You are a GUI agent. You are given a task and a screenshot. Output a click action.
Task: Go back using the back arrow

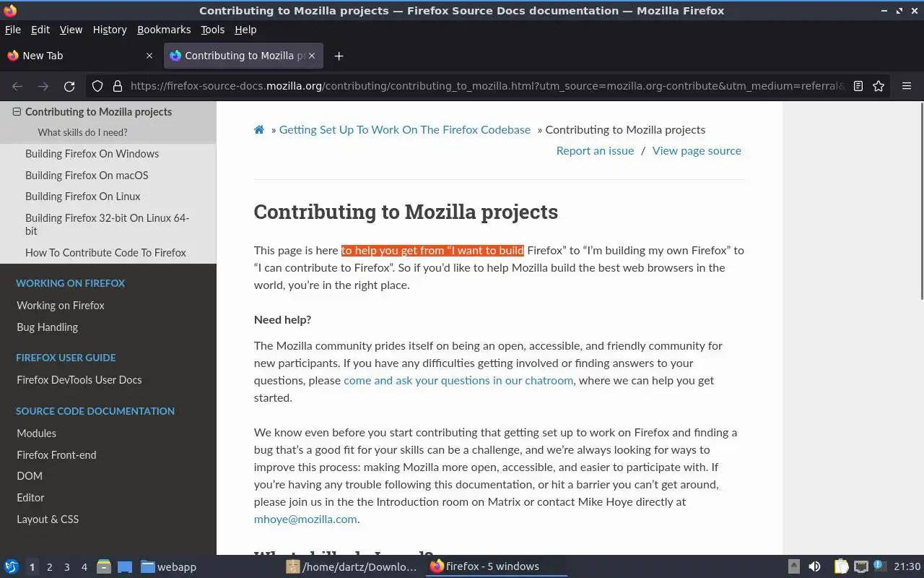click(17, 86)
